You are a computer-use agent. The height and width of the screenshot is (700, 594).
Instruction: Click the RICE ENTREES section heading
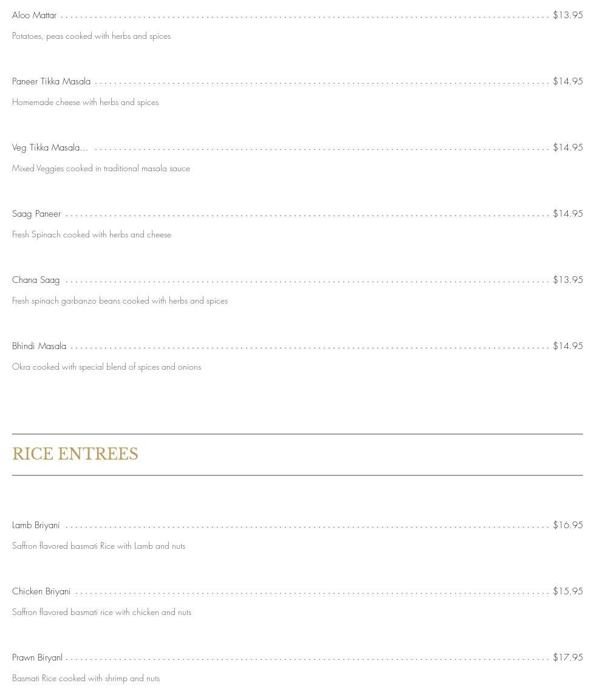click(x=75, y=454)
